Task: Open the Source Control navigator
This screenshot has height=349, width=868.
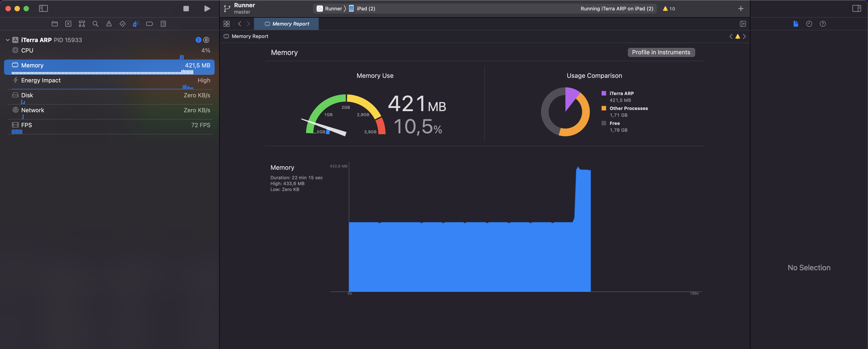Action: (68, 24)
